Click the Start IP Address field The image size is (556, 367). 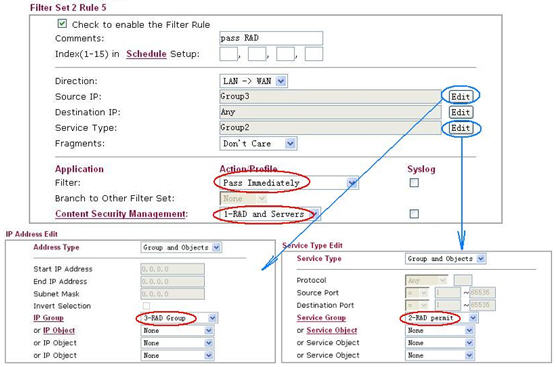[x=172, y=269]
